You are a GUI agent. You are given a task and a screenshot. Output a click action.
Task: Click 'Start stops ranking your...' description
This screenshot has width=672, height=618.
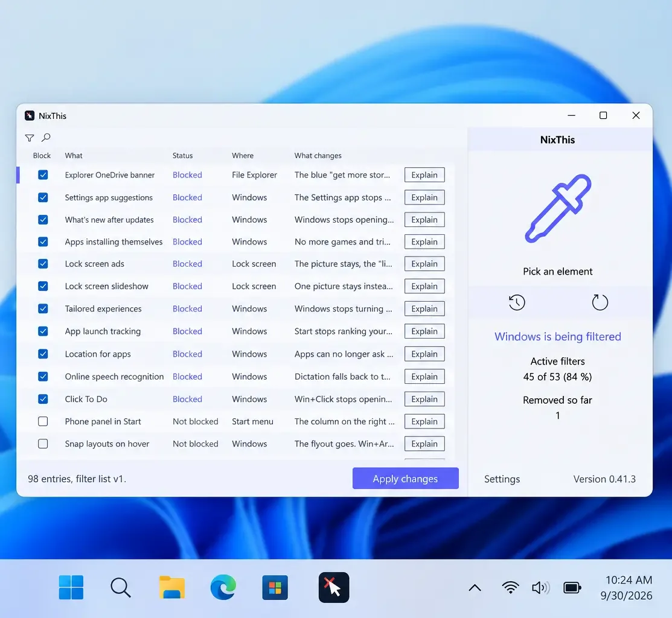click(344, 331)
